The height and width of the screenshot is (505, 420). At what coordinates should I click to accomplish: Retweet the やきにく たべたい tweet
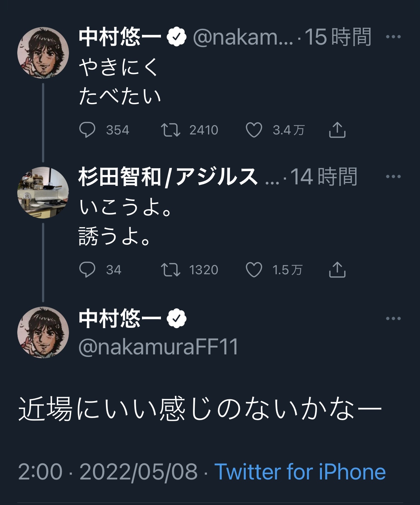click(x=171, y=130)
